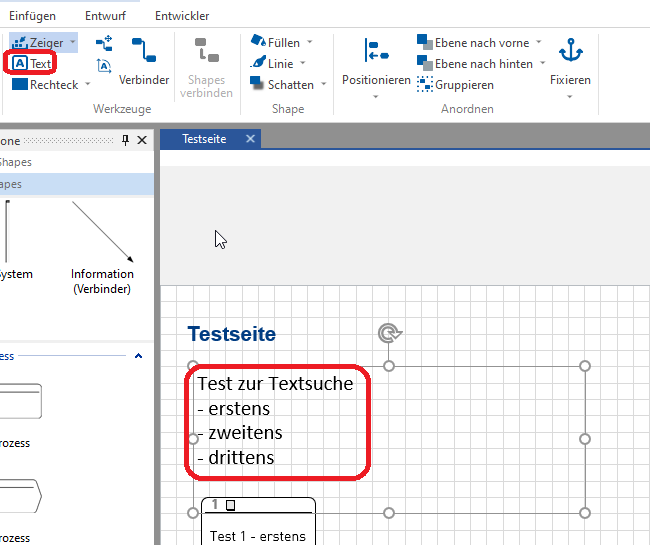Pin the shapes panel with the pushpin
Image resolution: width=650 pixels, height=545 pixels.
pos(126,140)
